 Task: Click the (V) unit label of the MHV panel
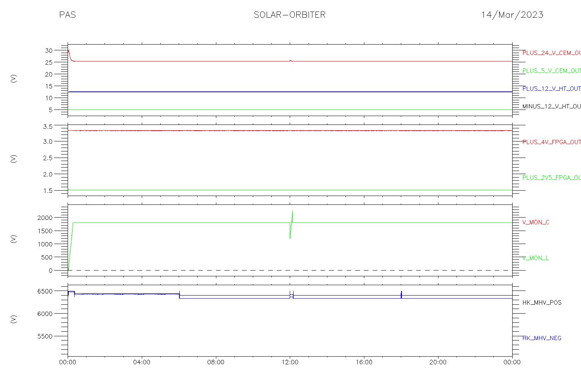(x=13, y=319)
